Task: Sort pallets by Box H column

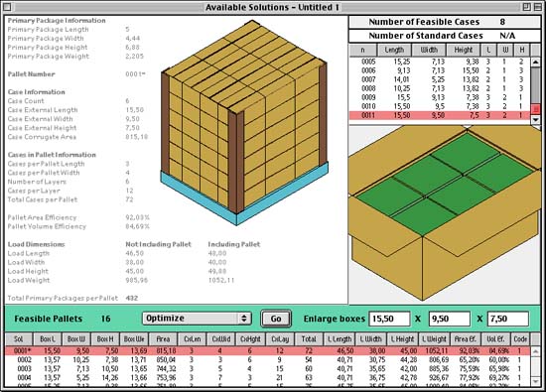Action: (105, 338)
